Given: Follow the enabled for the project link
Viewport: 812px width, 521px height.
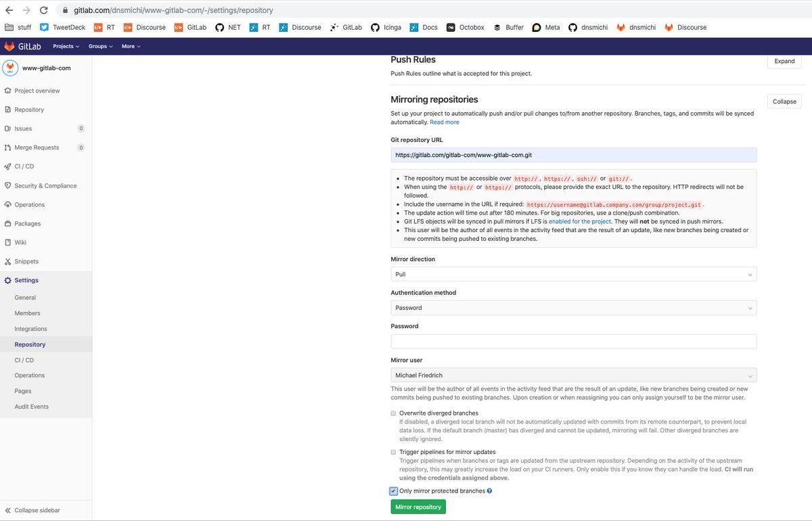Looking at the screenshot, I should click(580, 221).
